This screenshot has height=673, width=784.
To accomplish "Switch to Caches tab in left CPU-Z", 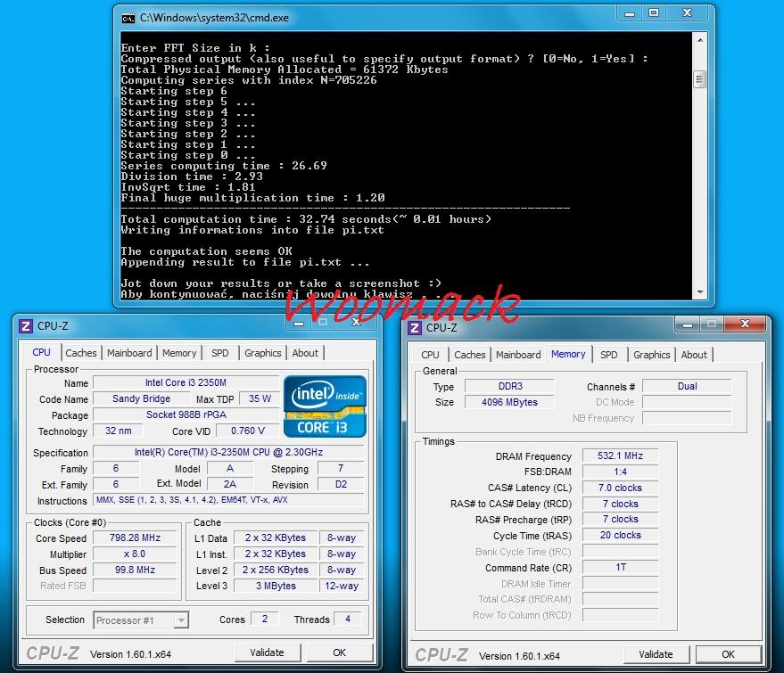I will [81, 353].
